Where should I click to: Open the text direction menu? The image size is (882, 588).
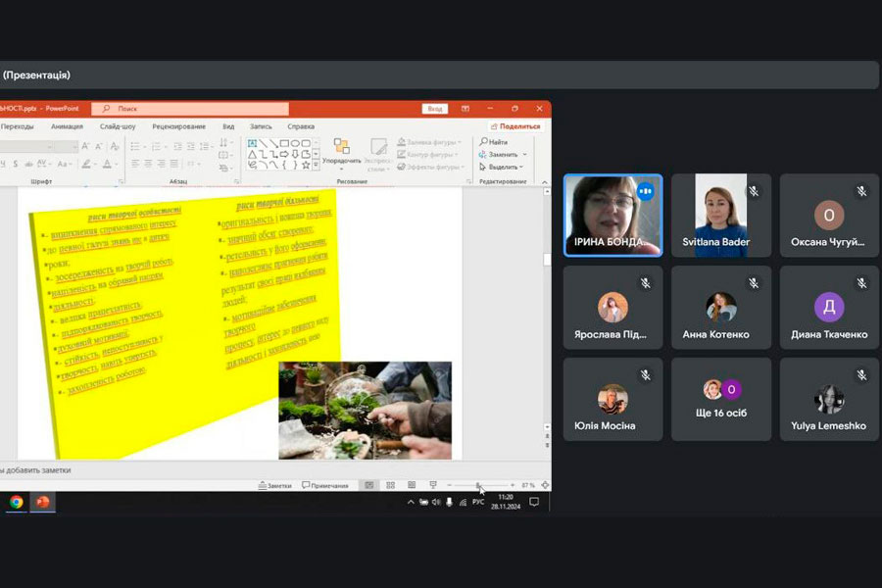click(224, 142)
